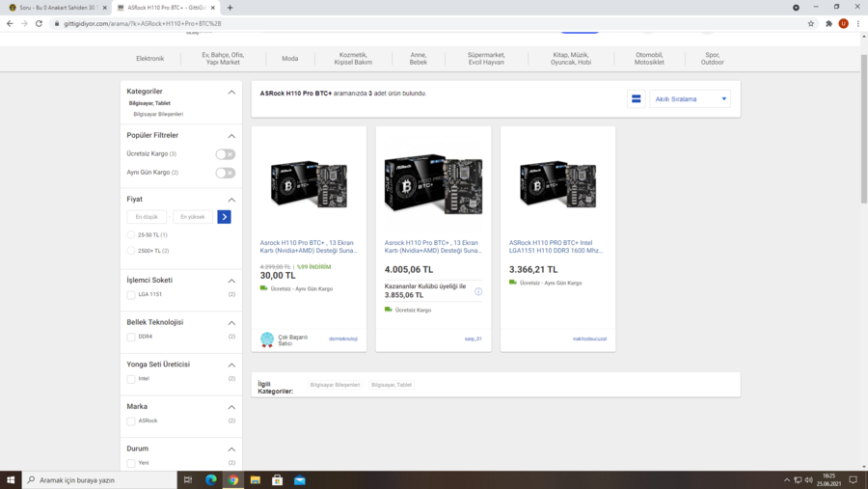Open seller nakitodeucuzal link

[589, 339]
